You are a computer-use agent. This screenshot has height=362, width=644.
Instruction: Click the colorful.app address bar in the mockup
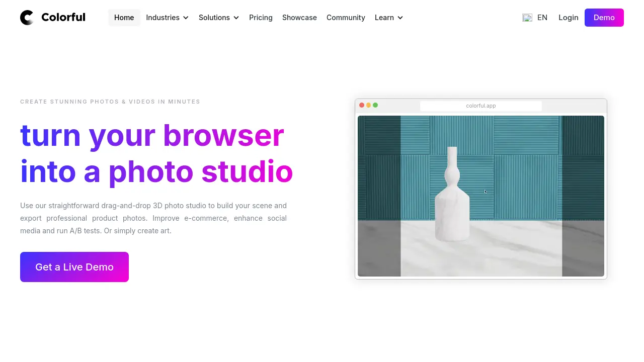481,106
